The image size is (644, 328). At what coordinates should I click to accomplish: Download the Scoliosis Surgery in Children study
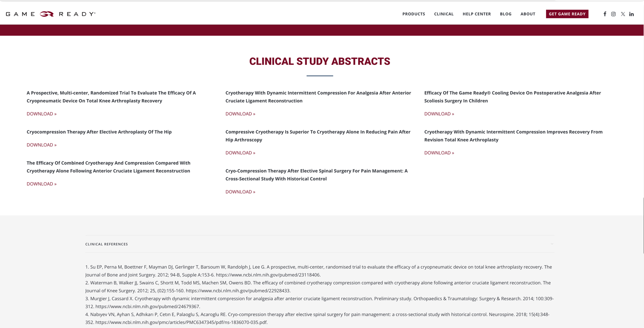point(439,114)
